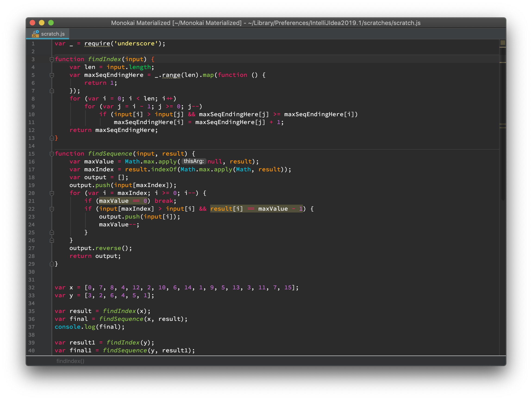
Task: Click the require call on line 1
Action: [x=97, y=44]
